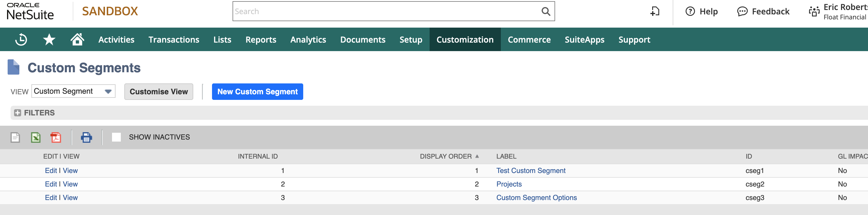Screen dimensions: 868x215
Task: Open the Shortcuts star icon
Action: click(x=49, y=39)
